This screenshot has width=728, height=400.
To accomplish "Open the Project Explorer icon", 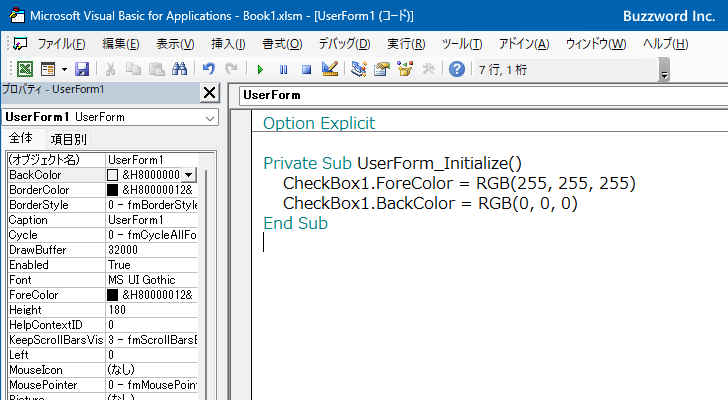I will (358, 69).
